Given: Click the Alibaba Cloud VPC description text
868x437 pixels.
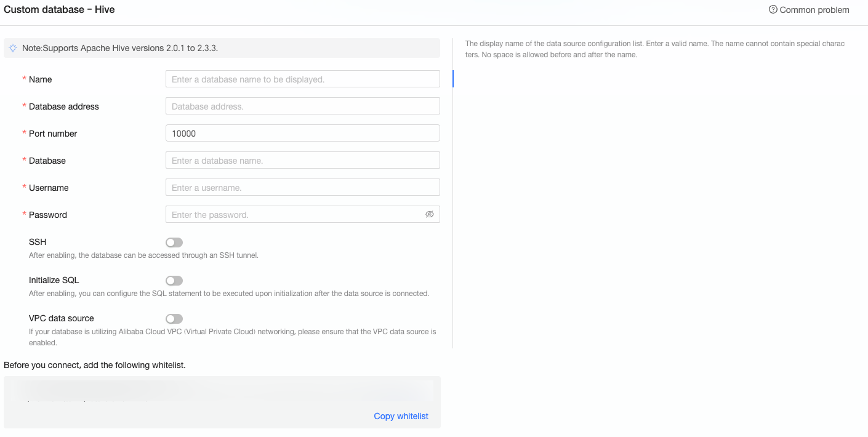Looking at the screenshot, I should (233, 337).
